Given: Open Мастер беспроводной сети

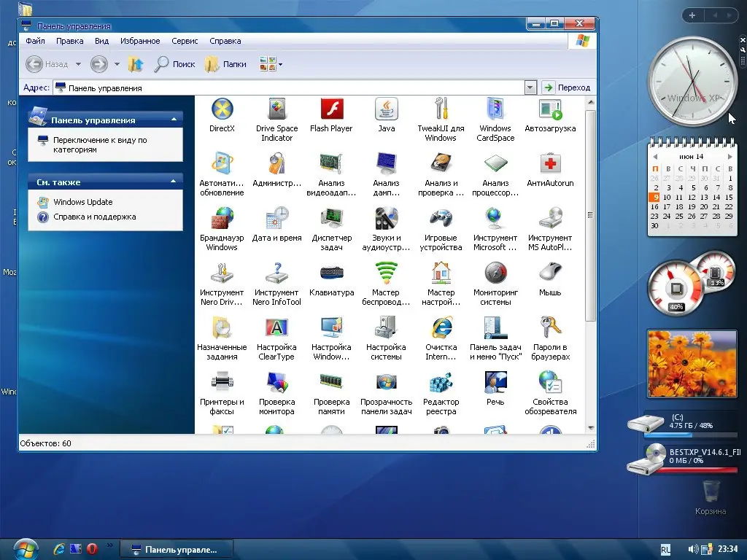Looking at the screenshot, I should [387, 284].
